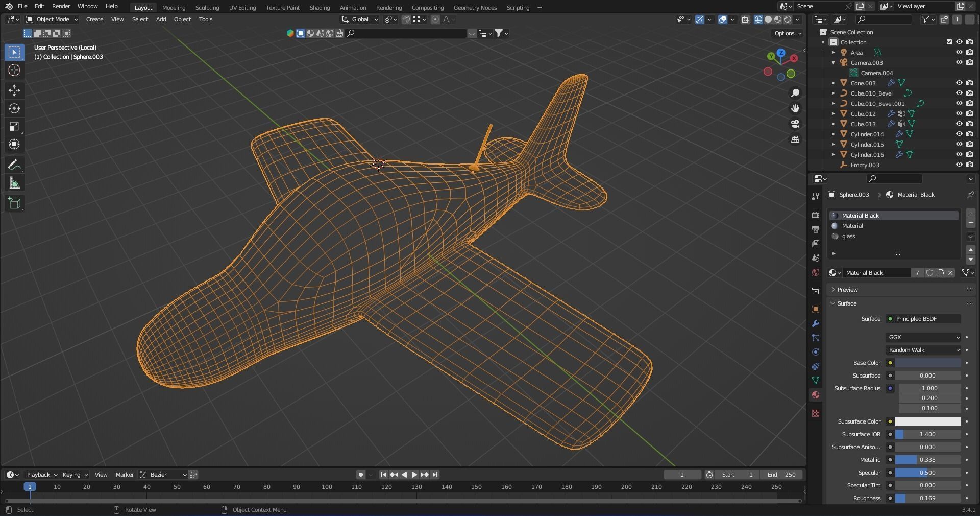Select the Measure tool
This screenshot has height=516, width=980.
tap(14, 183)
